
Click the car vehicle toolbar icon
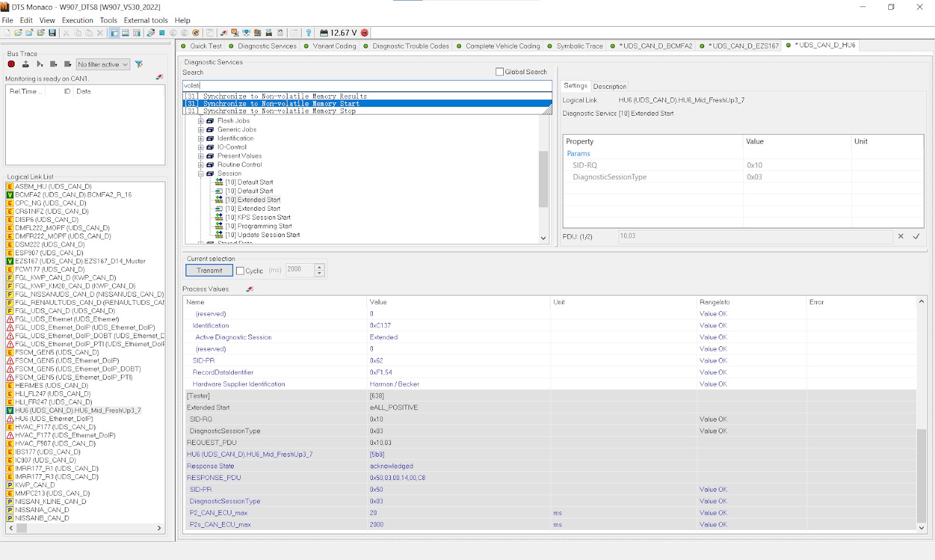(269, 33)
